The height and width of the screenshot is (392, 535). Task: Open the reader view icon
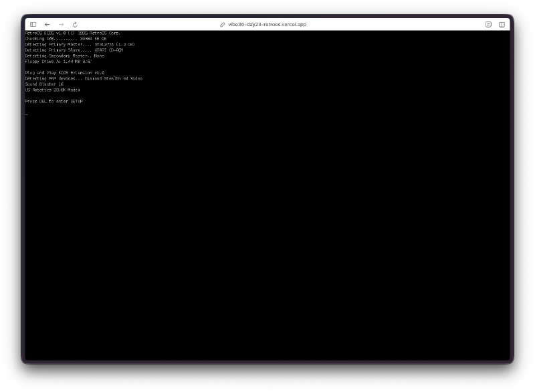(488, 24)
